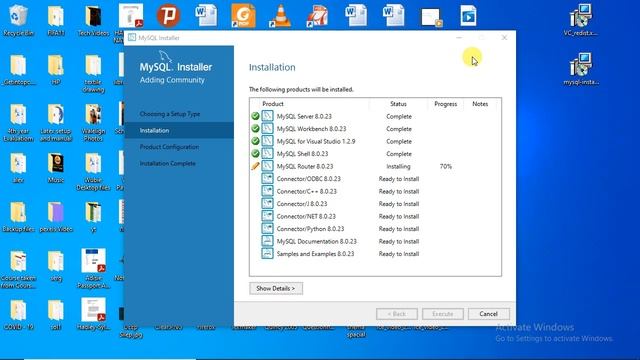Select the mysql-installer desktop icon
The width and height of the screenshot is (640, 360).
coord(581,69)
